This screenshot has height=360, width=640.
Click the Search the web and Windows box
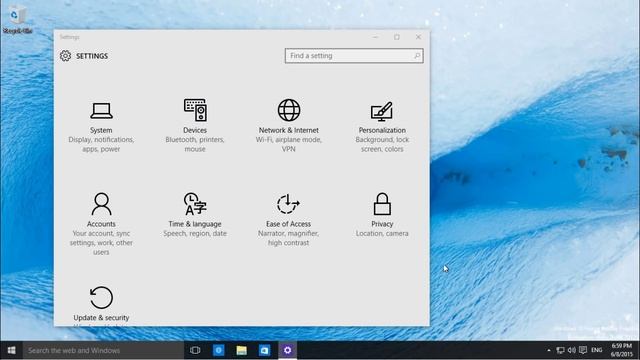pyautogui.click(x=103, y=350)
